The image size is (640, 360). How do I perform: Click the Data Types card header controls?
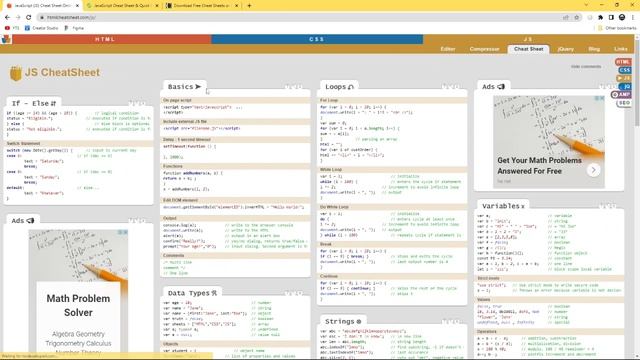coord(293,293)
